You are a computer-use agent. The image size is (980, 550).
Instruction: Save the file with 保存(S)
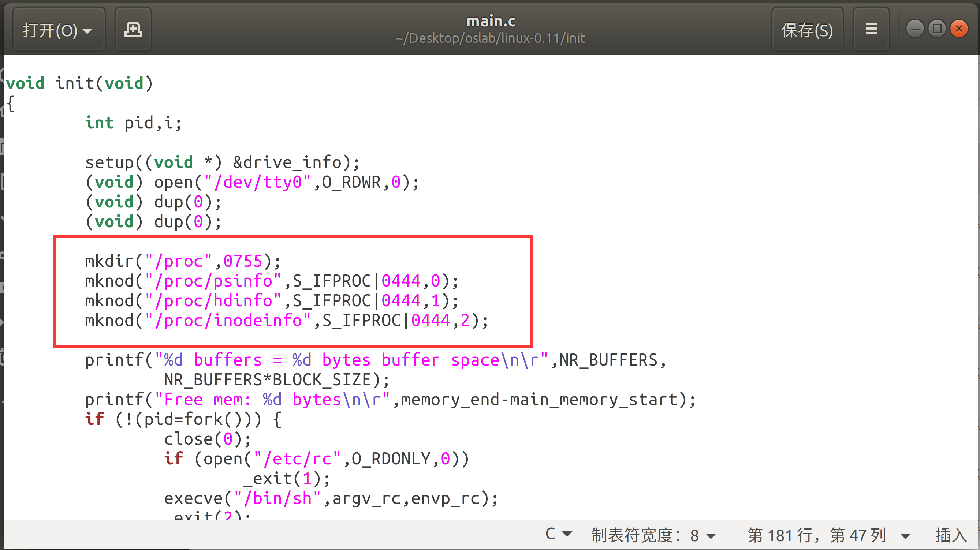[x=807, y=29]
